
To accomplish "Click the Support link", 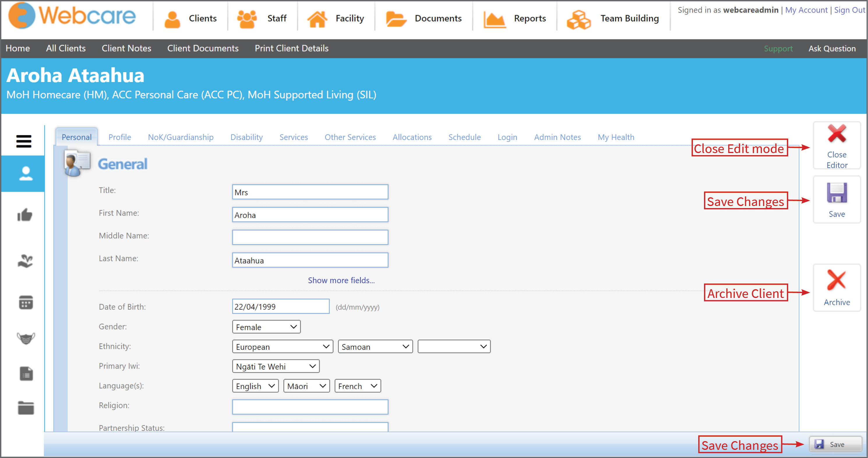I will coord(778,49).
